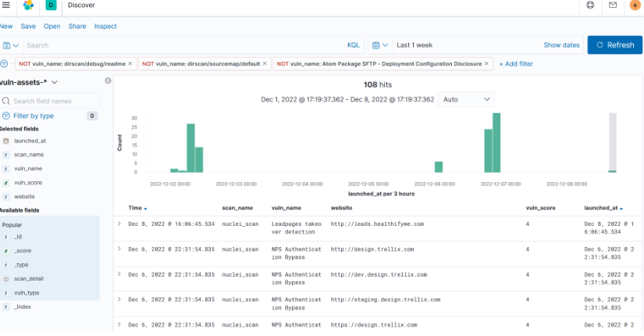Change the vuln-assets-* index pattern

point(28,82)
